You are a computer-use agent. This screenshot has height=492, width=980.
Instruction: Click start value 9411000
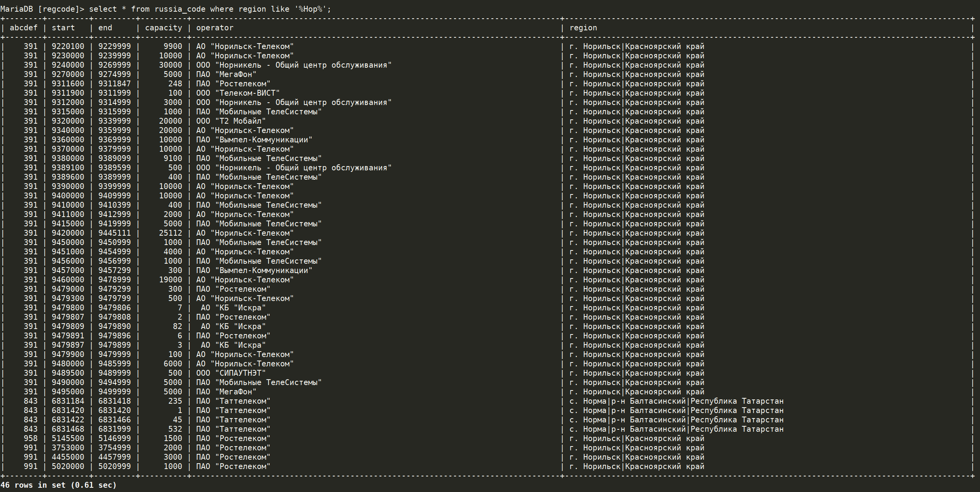pyautogui.click(x=68, y=214)
